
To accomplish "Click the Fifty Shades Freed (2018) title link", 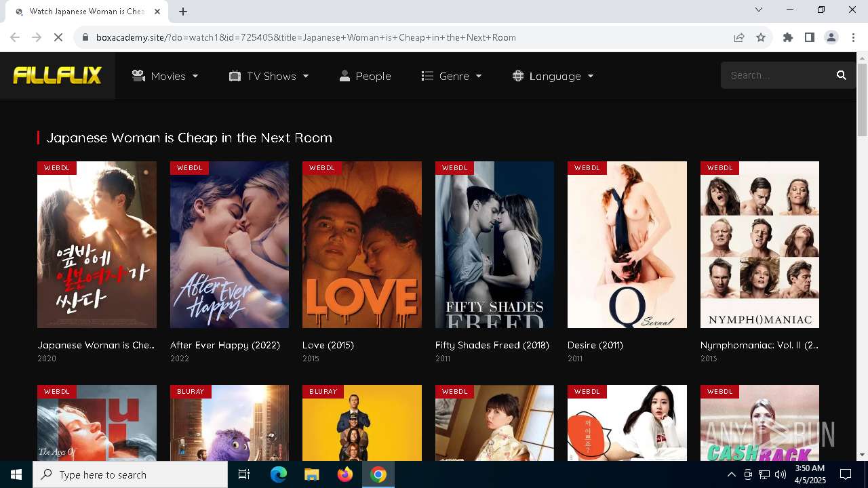I will point(492,345).
